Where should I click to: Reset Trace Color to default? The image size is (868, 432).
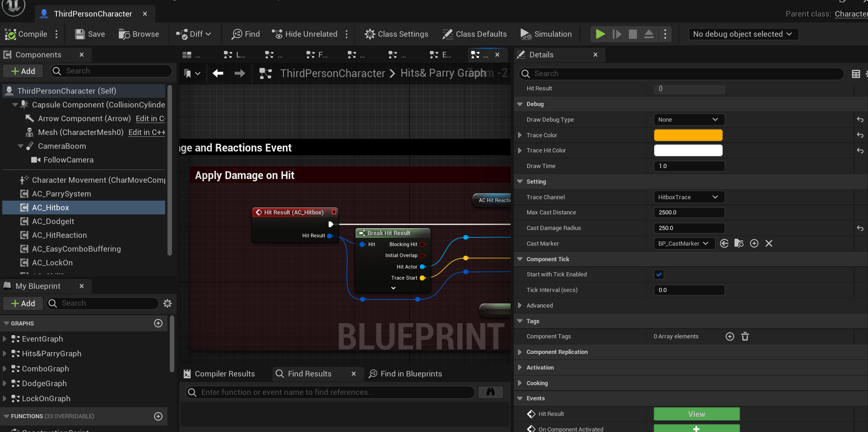tap(860, 135)
